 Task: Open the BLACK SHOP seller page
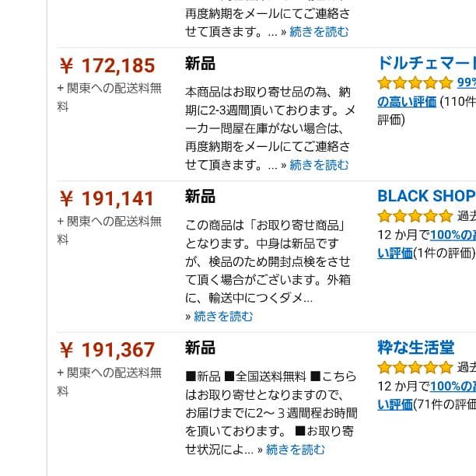tap(426, 196)
